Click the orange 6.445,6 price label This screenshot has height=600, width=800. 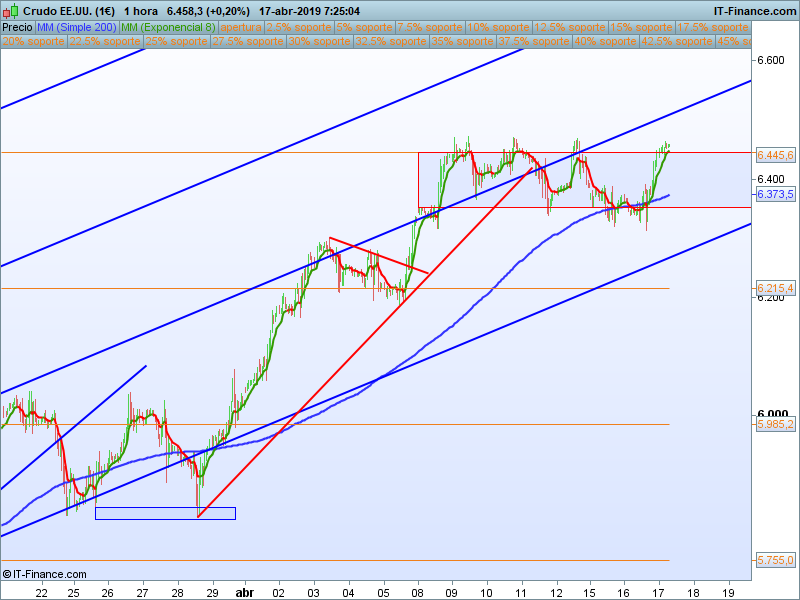point(776,155)
